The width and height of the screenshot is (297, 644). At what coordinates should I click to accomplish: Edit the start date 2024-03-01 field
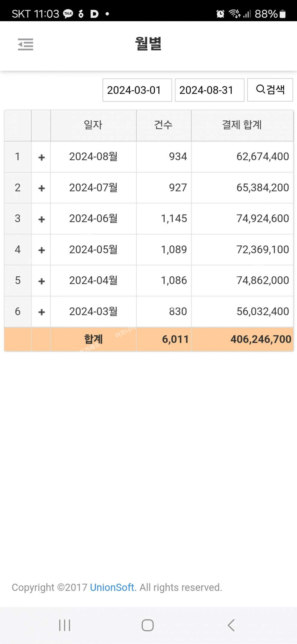pyautogui.click(x=137, y=90)
